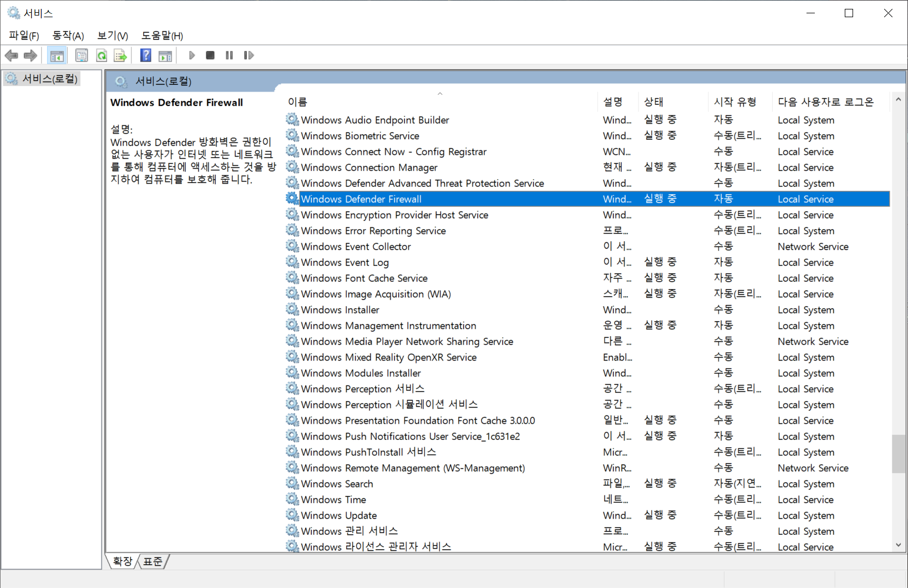Select Windows Font Cache Service
The image size is (908, 588).
pyautogui.click(x=587, y=278)
